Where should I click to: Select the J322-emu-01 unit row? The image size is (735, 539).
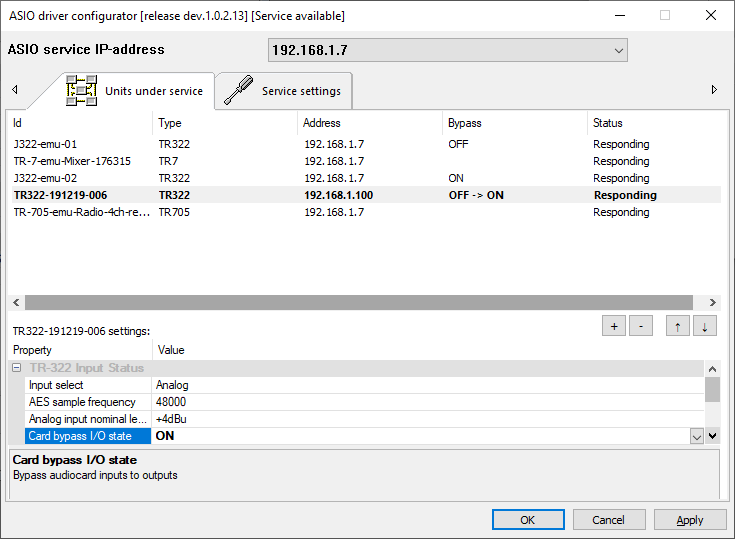(45, 144)
